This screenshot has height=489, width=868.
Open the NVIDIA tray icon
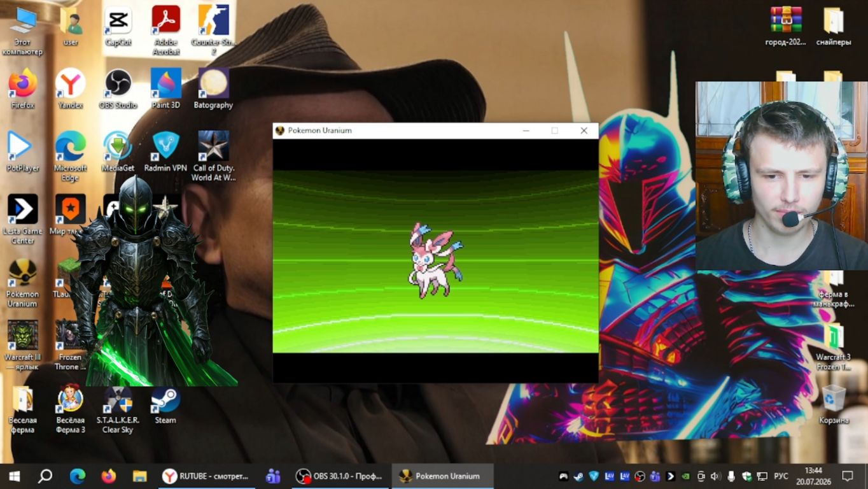click(685, 476)
